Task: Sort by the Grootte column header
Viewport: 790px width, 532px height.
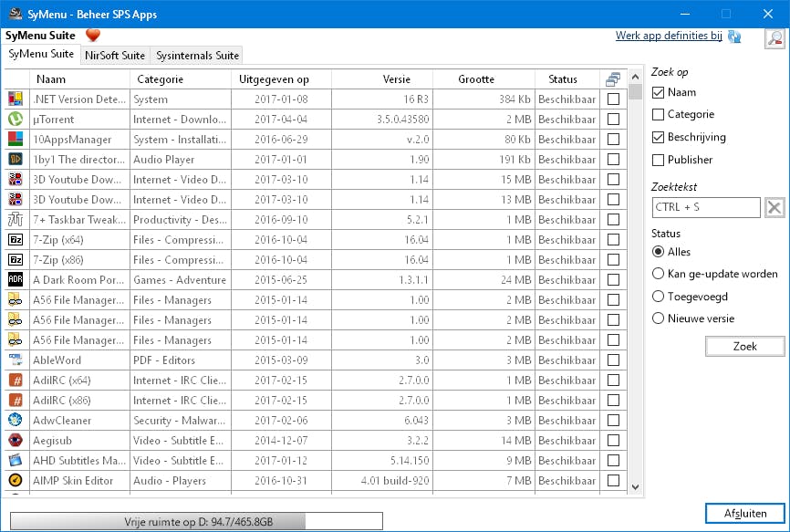Action: pos(483,79)
